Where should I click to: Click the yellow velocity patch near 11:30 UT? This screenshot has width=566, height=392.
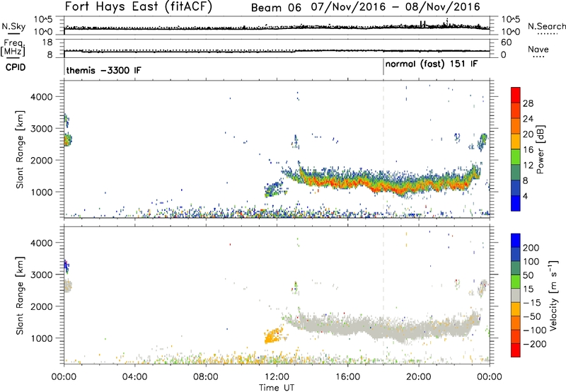point(272,335)
